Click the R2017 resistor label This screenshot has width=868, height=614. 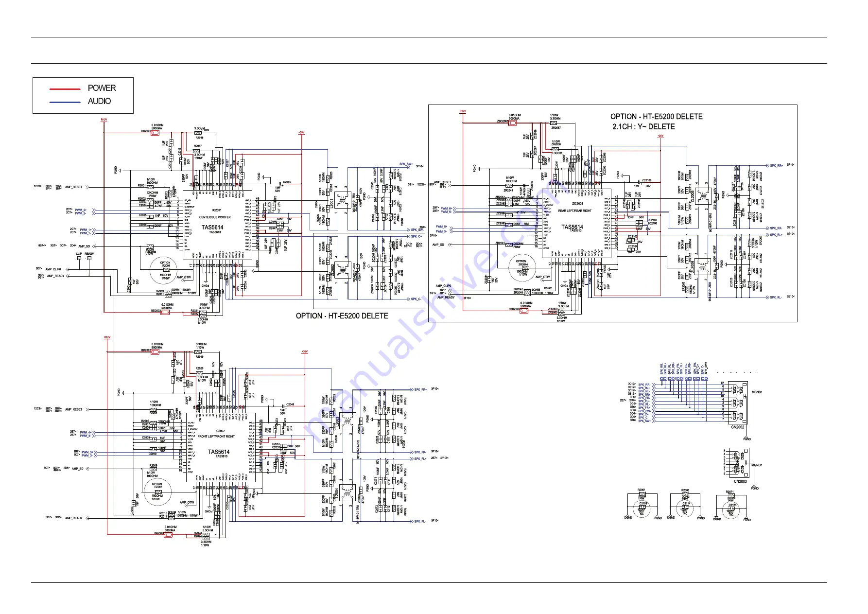198,146
